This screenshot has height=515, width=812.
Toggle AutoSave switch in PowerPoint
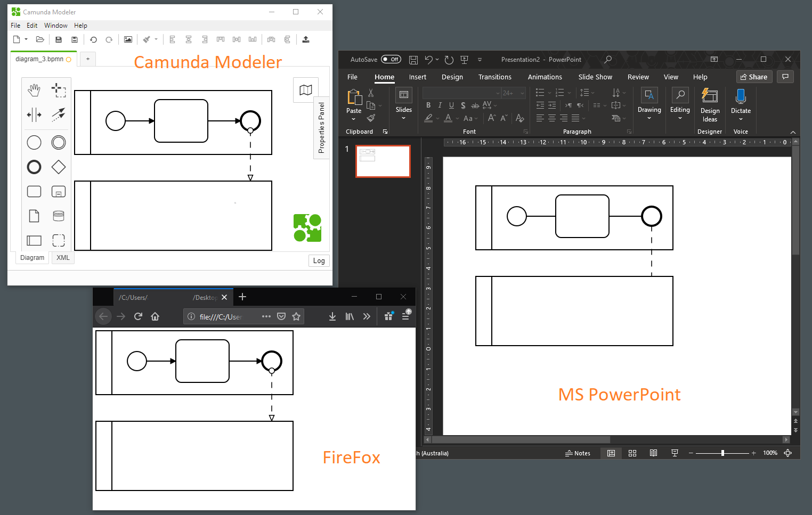coord(391,60)
